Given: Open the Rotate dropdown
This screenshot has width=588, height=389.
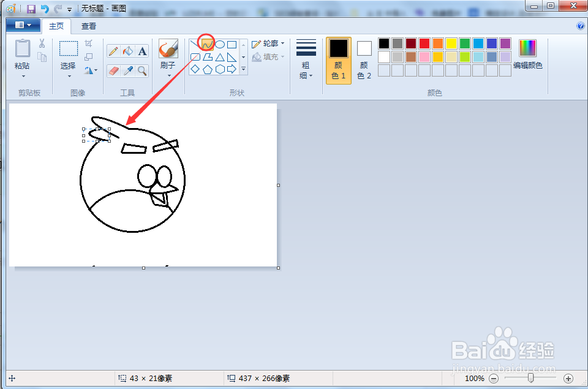Looking at the screenshot, I should [91, 70].
